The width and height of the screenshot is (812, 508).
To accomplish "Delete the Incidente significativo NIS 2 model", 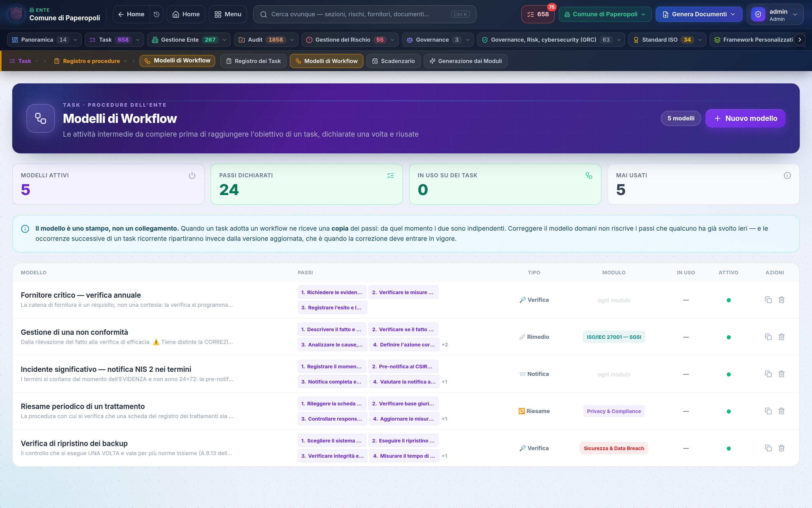I will (782, 374).
